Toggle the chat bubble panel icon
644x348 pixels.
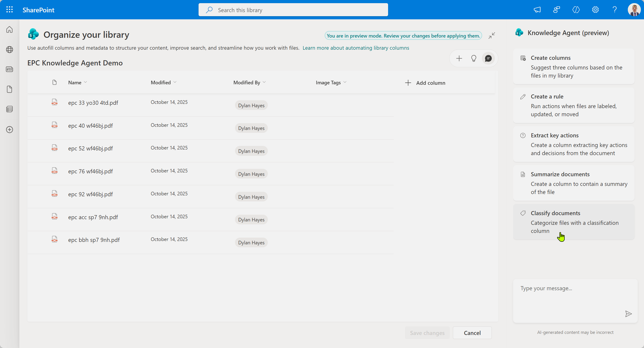click(x=488, y=58)
